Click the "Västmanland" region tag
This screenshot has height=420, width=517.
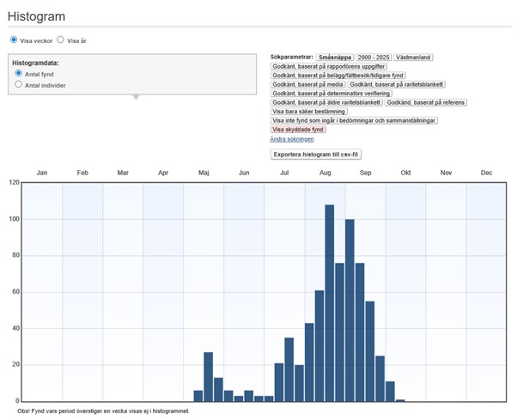point(413,57)
